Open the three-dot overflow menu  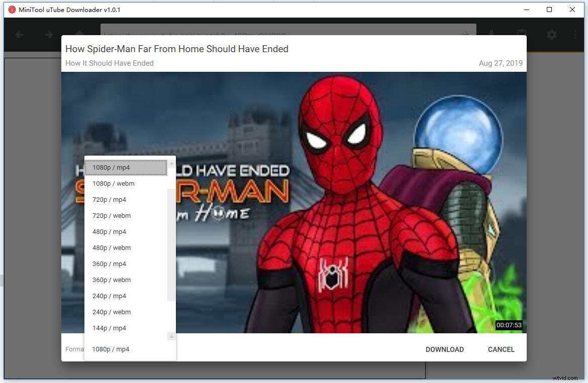(575, 35)
